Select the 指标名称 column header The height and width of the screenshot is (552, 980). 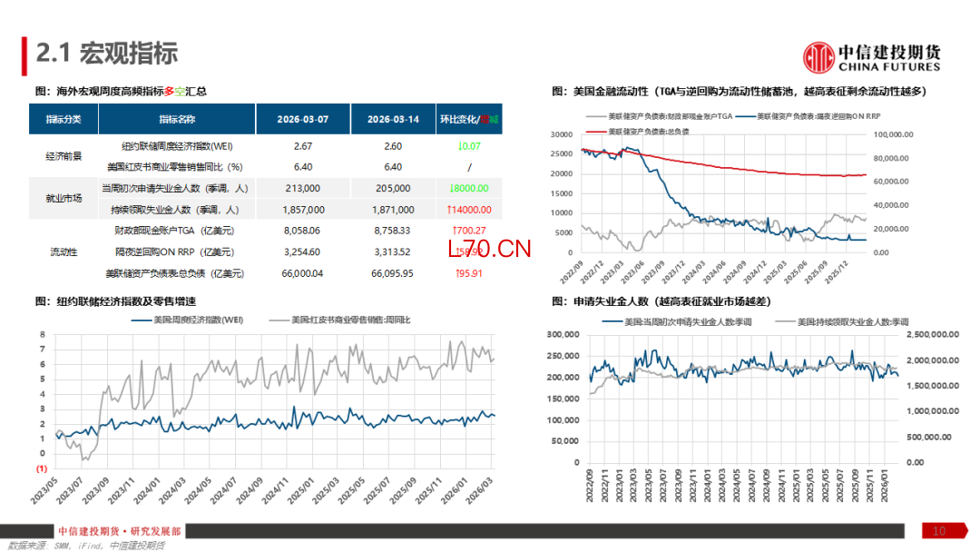pyautogui.click(x=176, y=120)
